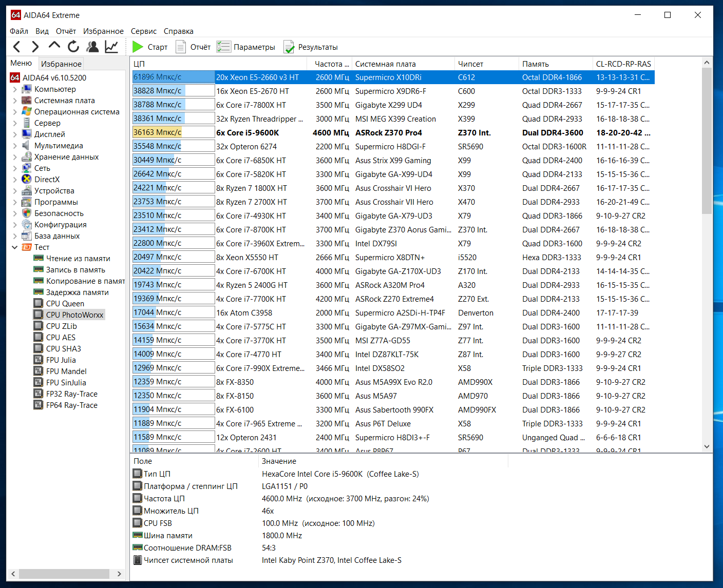Sort by the Частота column header

(x=330, y=64)
